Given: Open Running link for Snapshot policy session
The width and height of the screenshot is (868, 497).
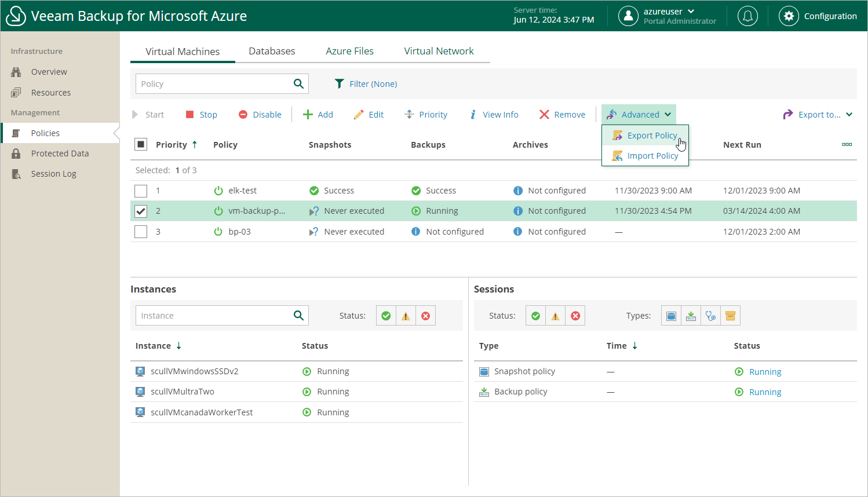Looking at the screenshot, I should pos(765,372).
